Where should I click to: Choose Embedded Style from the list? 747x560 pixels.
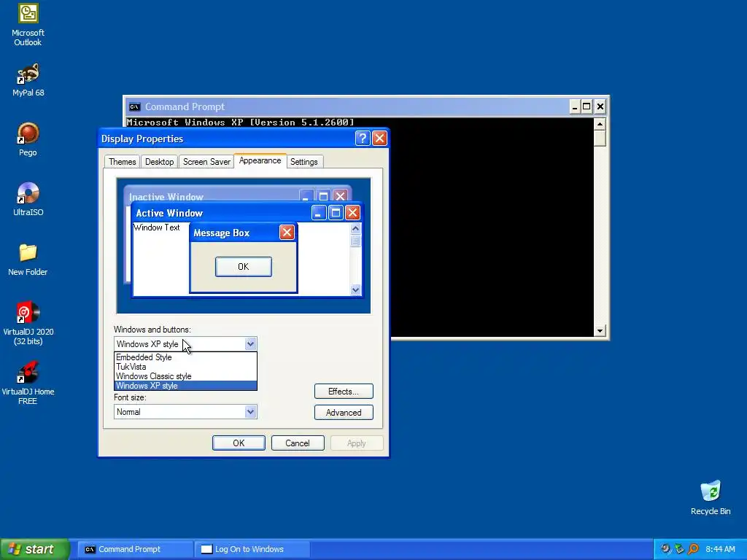pyautogui.click(x=186, y=357)
